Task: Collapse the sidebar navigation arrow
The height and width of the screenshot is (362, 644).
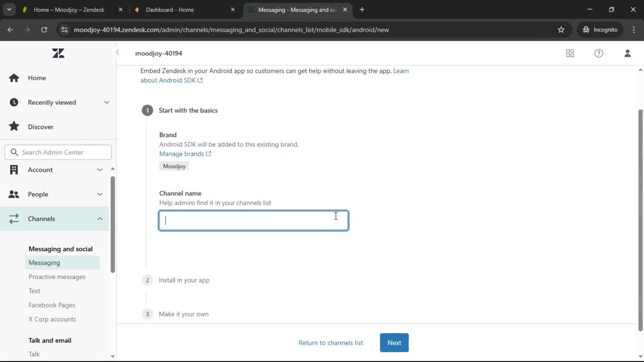Action: [x=117, y=52]
